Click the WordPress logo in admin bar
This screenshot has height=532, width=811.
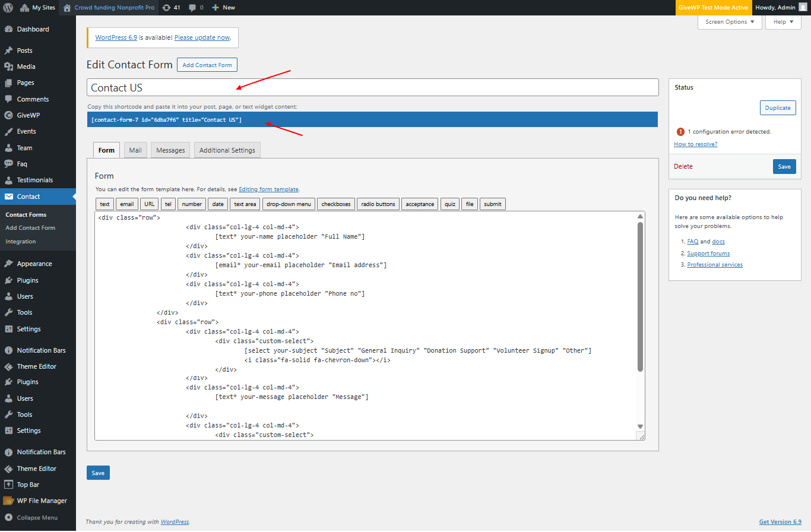coord(8,8)
